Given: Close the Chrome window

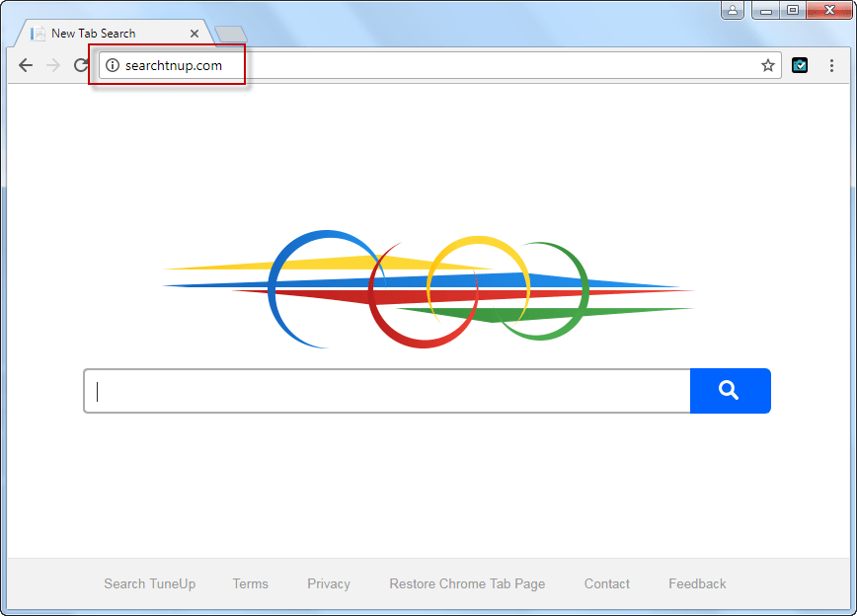Looking at the screenshot, I should click(829, 11).
